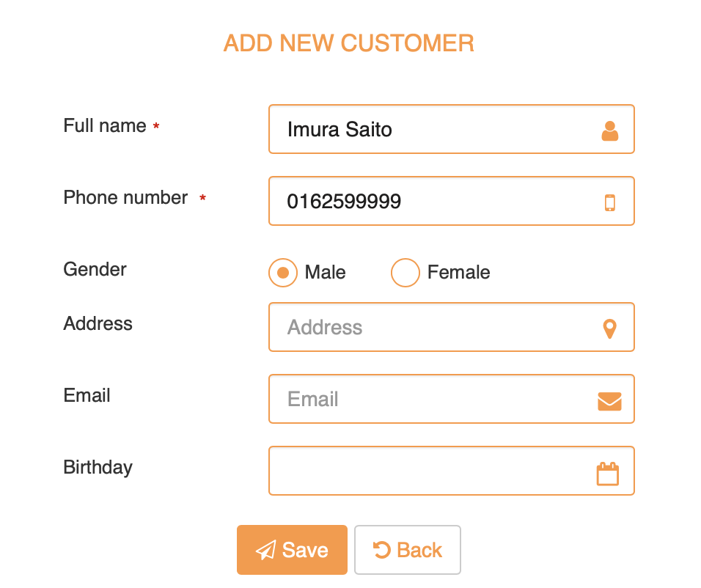Save the new customer
The height and width of the screenshot is (588, 701).
292,550
